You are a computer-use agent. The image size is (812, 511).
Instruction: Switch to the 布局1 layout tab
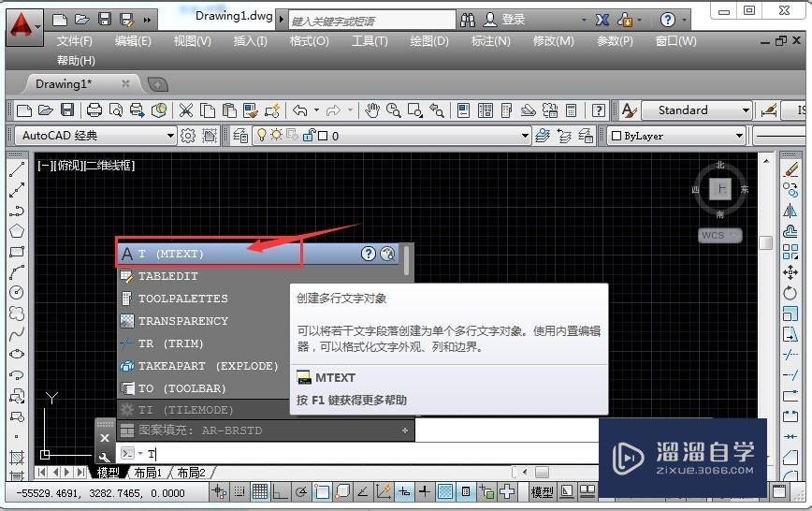[148, 473]
